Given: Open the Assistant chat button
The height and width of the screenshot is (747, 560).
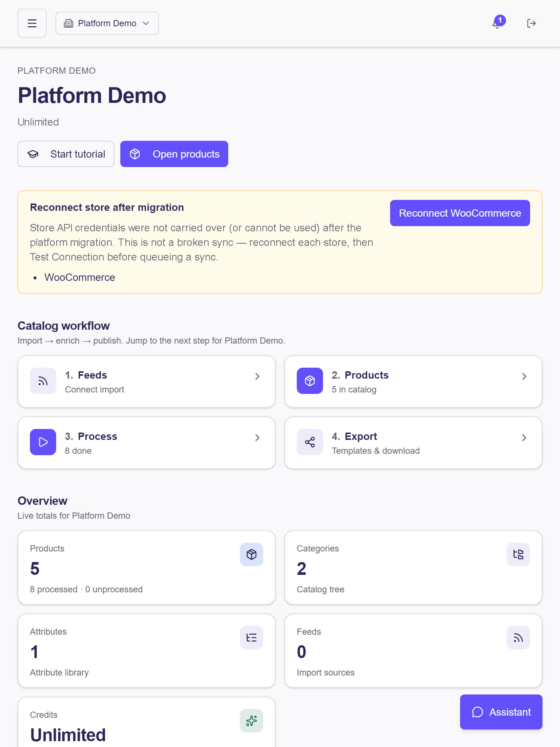Looking at the screenshot, I should 501,712.
